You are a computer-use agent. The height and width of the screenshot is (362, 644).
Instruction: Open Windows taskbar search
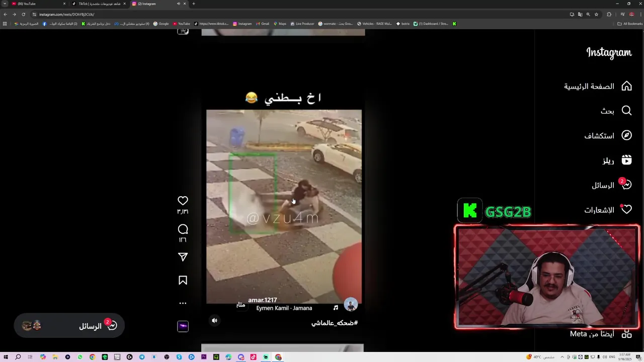pos(18,357)
